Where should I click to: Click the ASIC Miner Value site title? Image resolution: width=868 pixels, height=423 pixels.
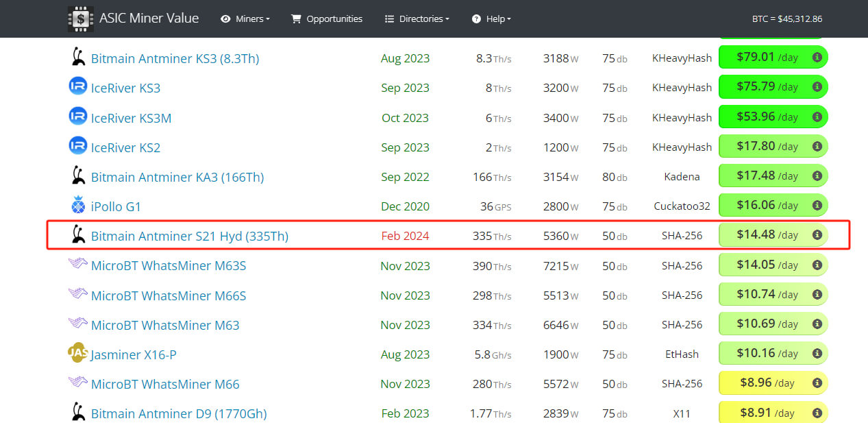pos(149,19)
